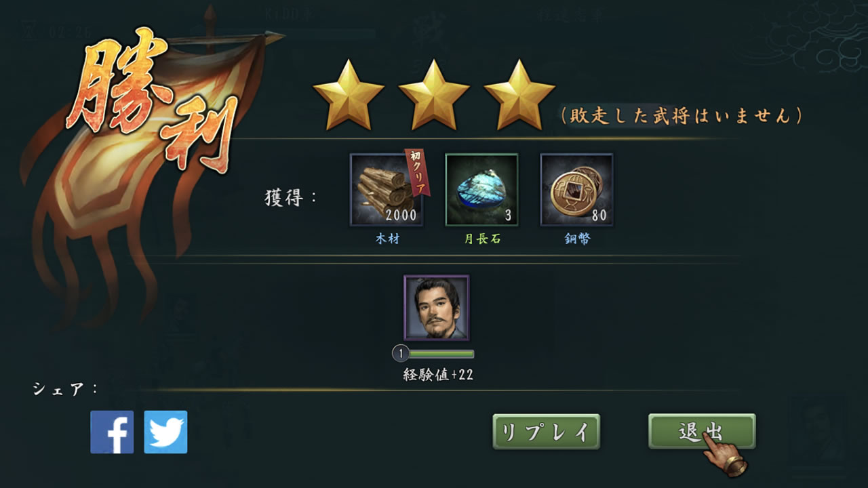Tap the first gold star
The height and width of the screenshot is (488, 868).
pyautogui.click(x=349, y=95)
